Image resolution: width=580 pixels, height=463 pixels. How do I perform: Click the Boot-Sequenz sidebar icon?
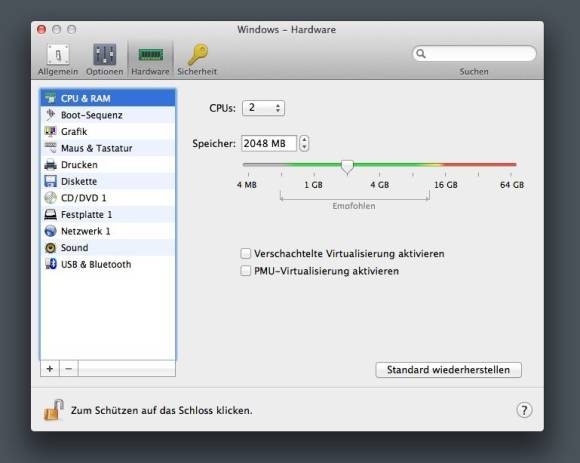pyautogui.click(x=50, y=115)
